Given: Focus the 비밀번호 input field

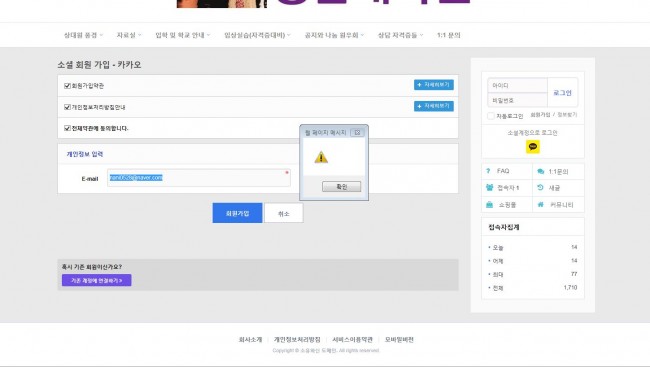Looking at the screenshot, I should (x=517, y=100).
